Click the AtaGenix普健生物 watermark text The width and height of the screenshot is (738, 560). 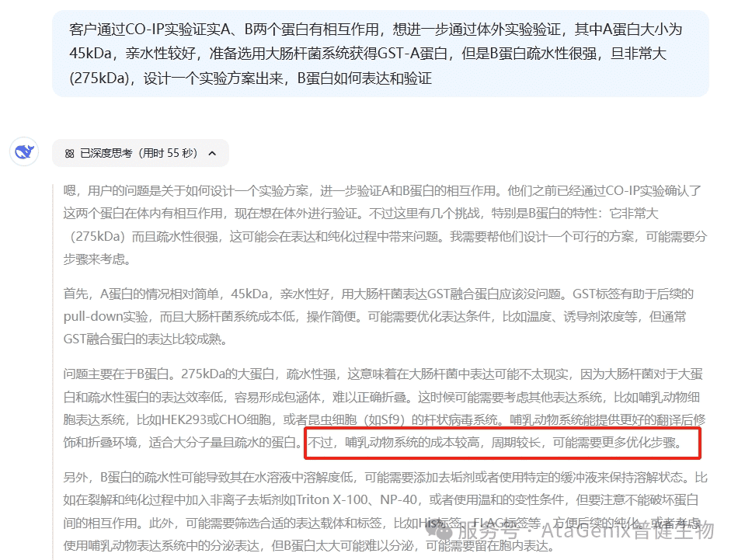click(628, 531)
